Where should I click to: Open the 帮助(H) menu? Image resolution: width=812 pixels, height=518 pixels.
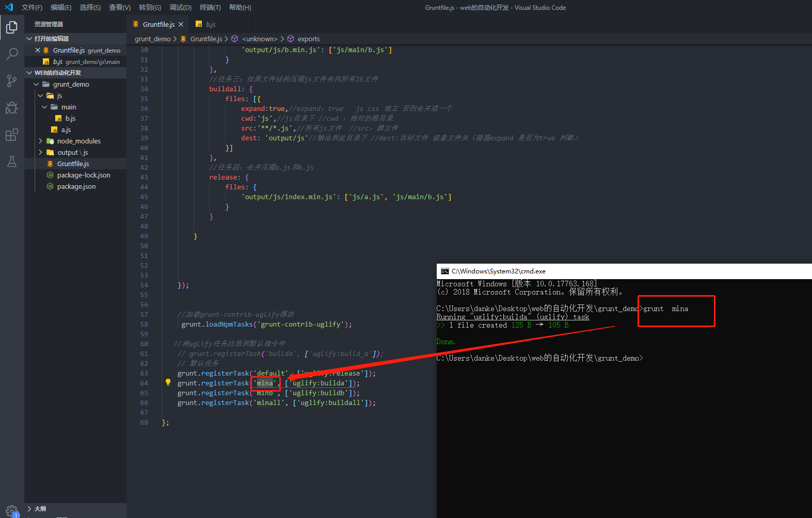(x=240, y=7)
